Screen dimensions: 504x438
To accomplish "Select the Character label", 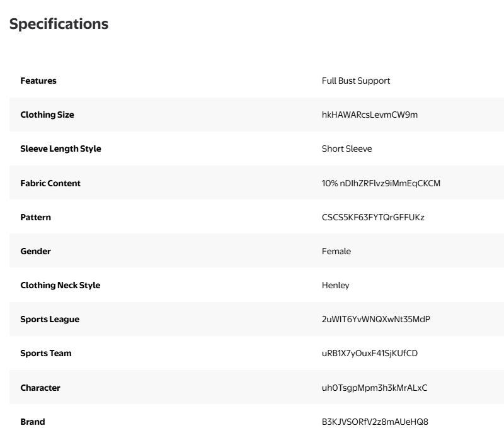I will pos(40,388).
